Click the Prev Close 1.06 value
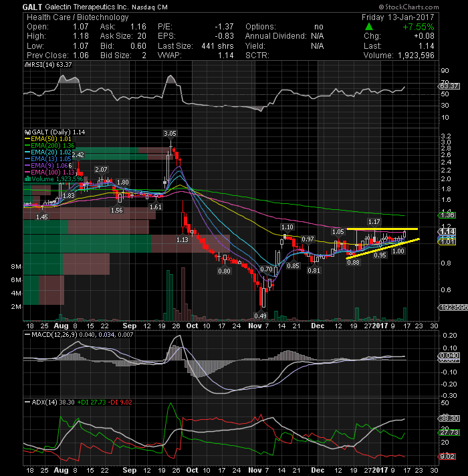This screenshot has width=468, height=476. tap(81, 55)
